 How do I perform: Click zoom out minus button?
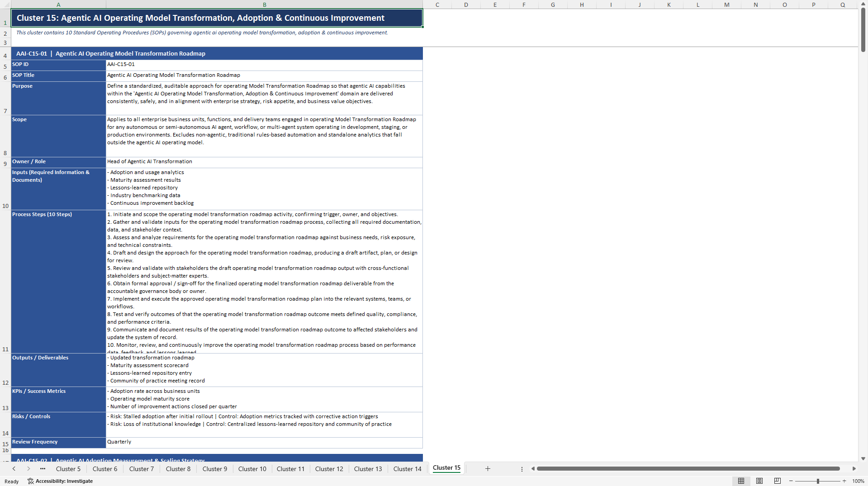pos(791,481)
